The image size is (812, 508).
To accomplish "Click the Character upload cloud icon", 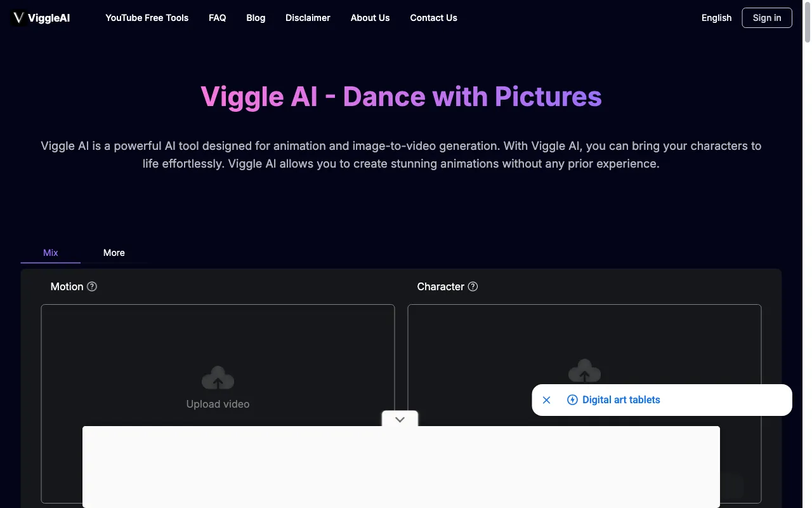I will point(584,371).
